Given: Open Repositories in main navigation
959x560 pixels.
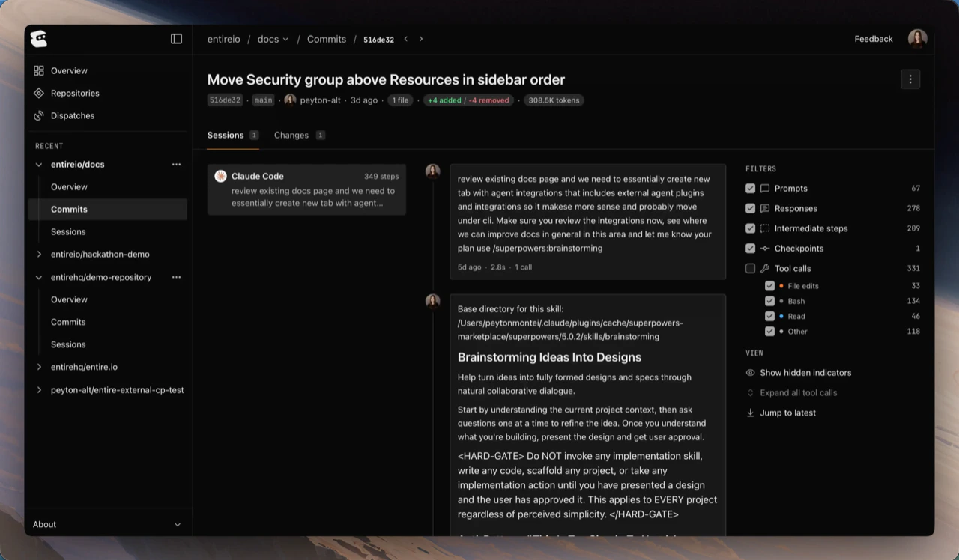Looking at the screenshot, I should (75, 93).
